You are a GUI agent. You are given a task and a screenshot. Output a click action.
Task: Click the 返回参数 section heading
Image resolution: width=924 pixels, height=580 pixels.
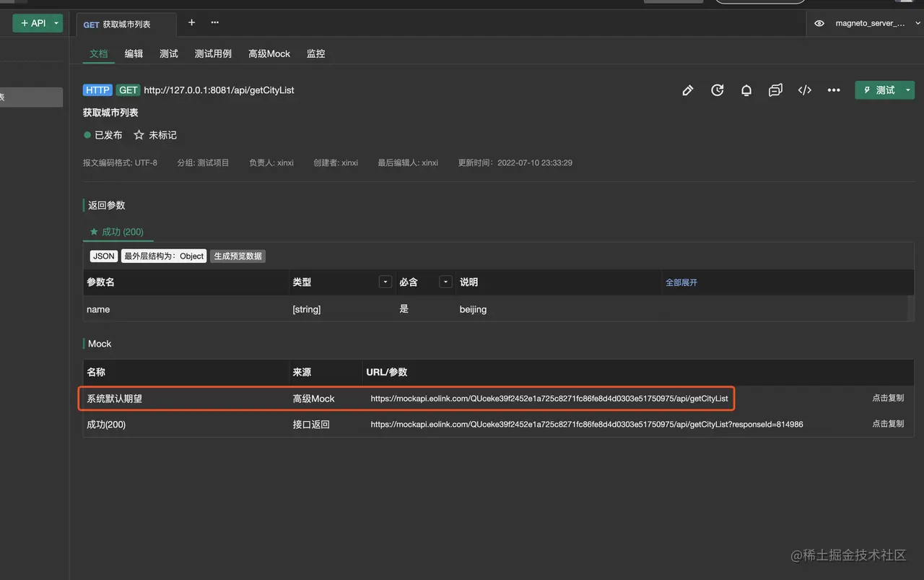[x=107, y=205]
